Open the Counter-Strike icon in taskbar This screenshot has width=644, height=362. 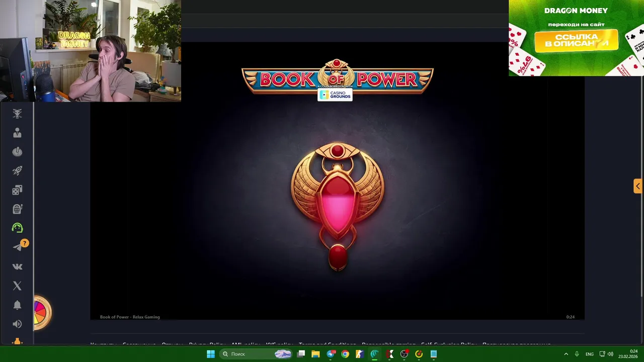[x=360, y=354]
